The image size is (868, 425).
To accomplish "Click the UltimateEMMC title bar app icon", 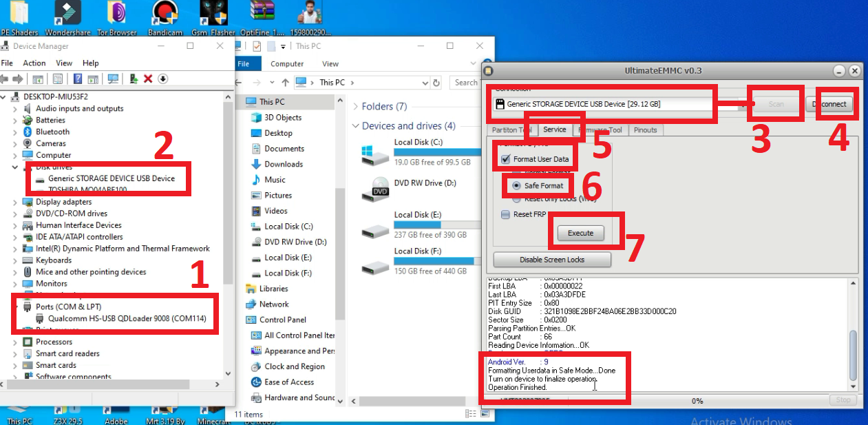I will pyautogui.click(x=487, y=70).
